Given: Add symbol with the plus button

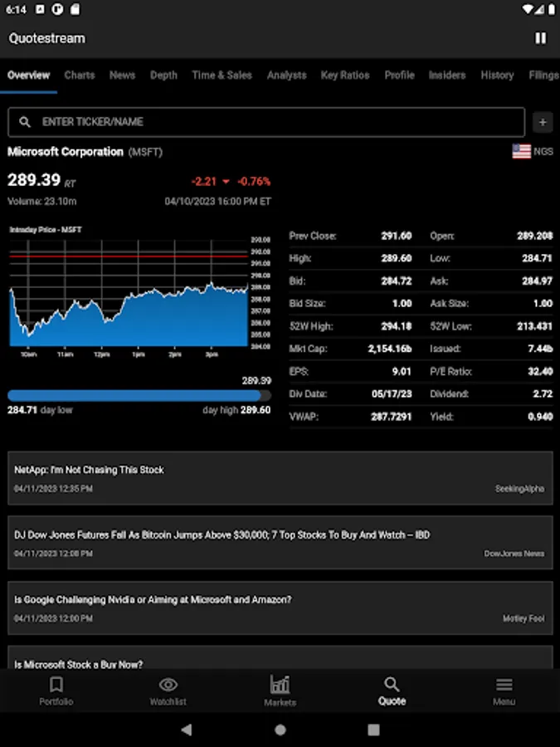Looking at the screenshot, I should coord(543,123).
